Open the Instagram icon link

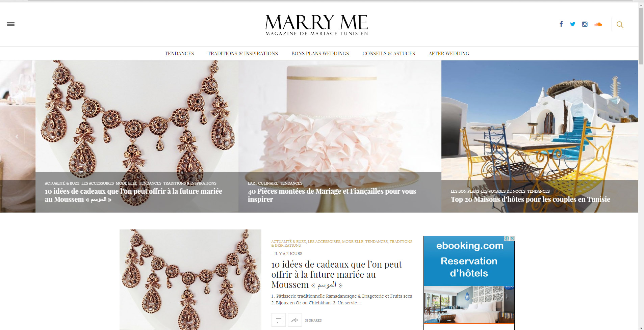point(585,24)
